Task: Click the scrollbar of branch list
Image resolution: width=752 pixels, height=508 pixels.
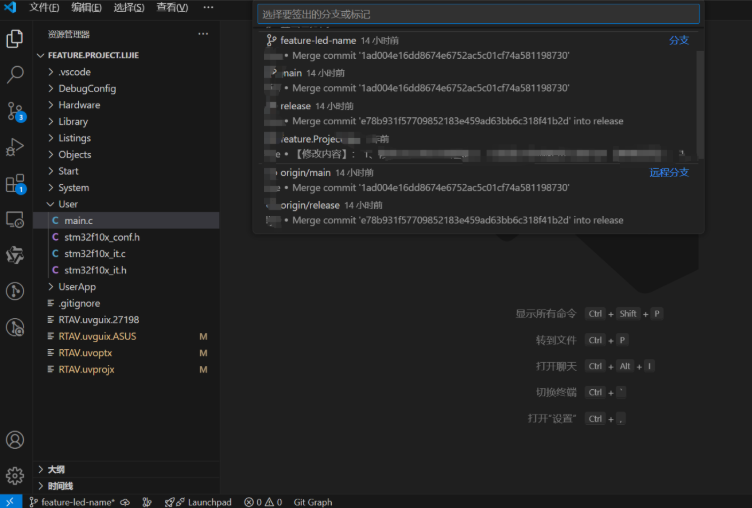Action: (x=700, y=104)
